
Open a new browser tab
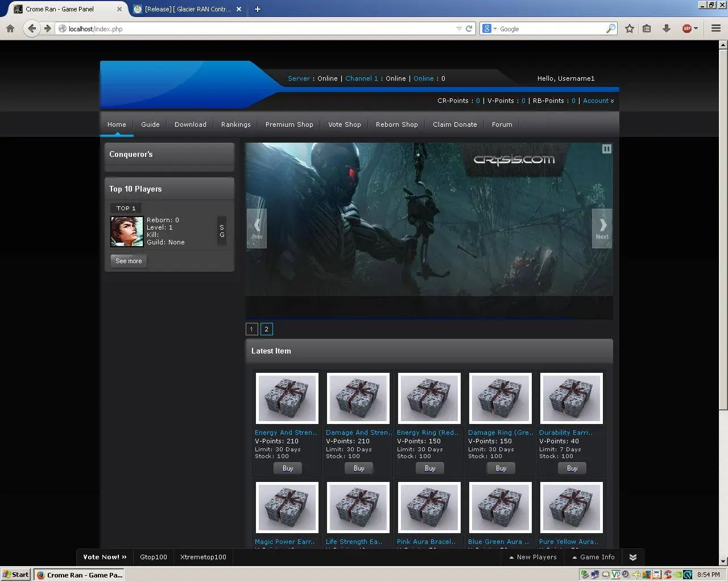(257, 9)
